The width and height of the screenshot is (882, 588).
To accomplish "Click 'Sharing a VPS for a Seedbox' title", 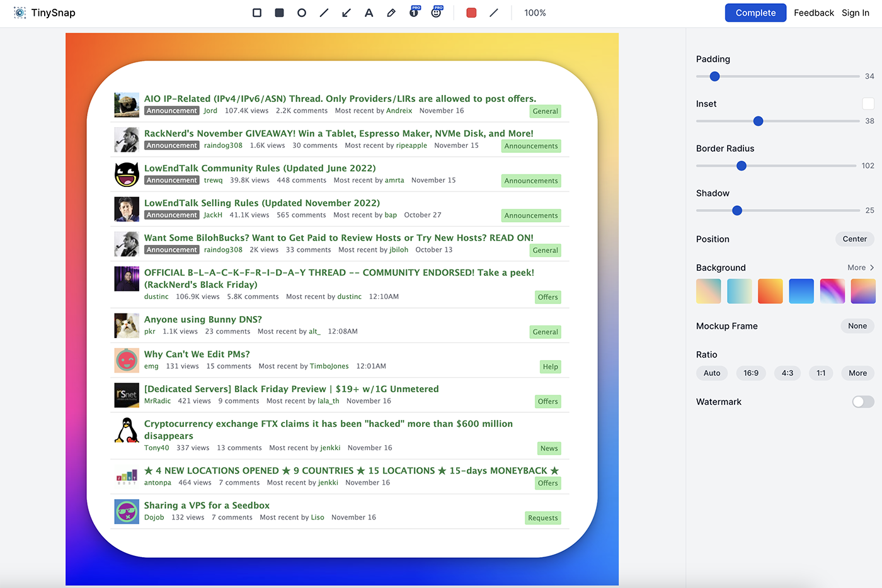I will pyautogui.click(x=207, y=505).
